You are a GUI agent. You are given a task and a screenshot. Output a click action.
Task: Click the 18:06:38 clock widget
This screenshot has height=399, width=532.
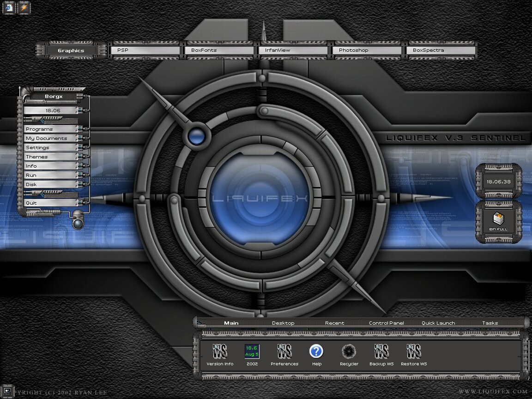[498, 181]
